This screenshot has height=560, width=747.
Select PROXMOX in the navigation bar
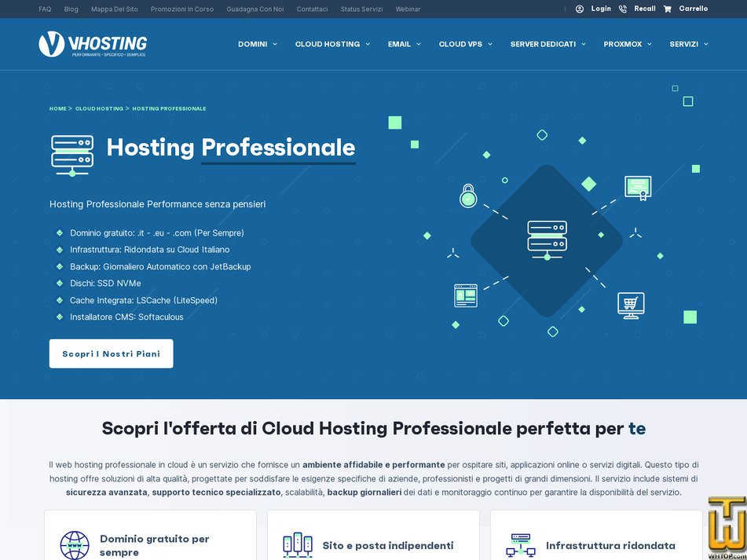[627, 44]
